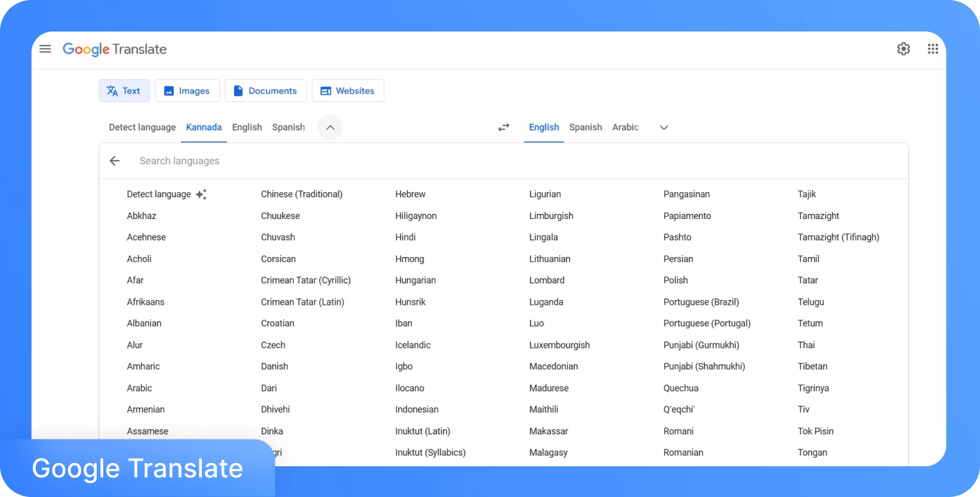This screenshot has width=980, height=497.
Task: Select the Text translation mode
Action: [124, 91]
